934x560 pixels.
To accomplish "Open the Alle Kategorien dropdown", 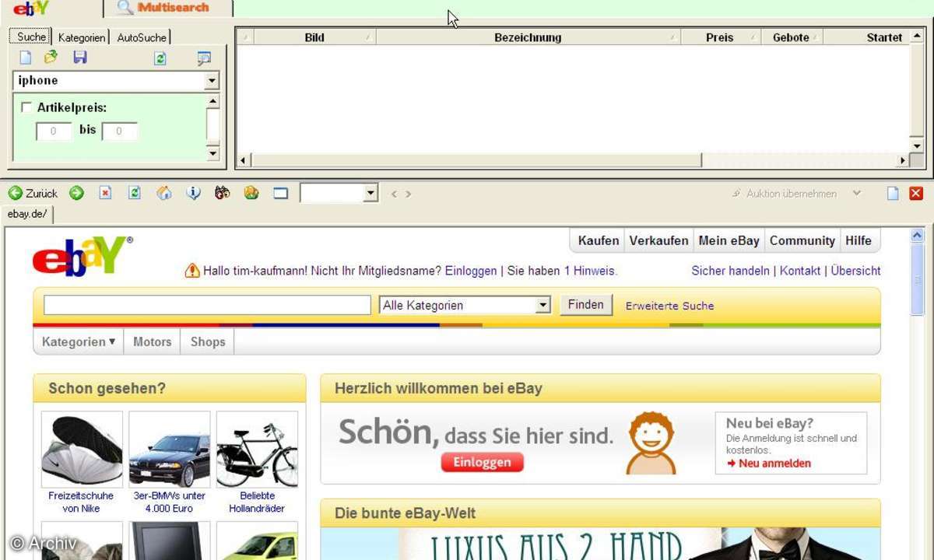I will tap(465, 306).
